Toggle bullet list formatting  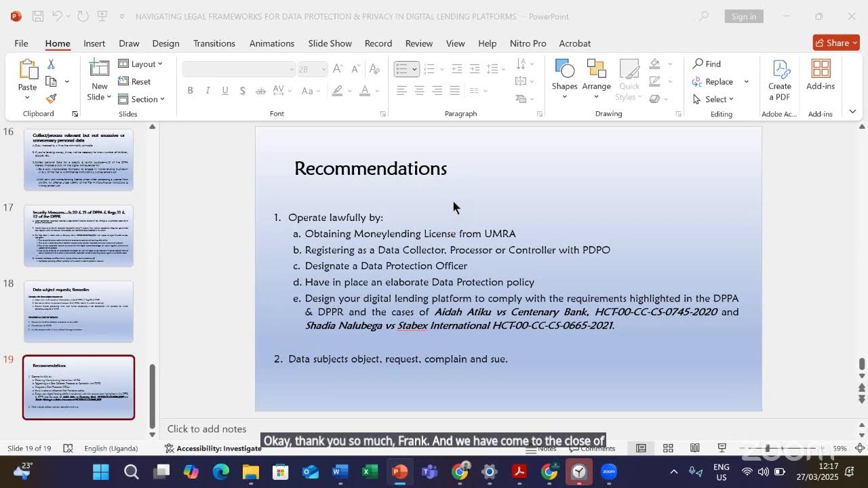pos(401,69)
